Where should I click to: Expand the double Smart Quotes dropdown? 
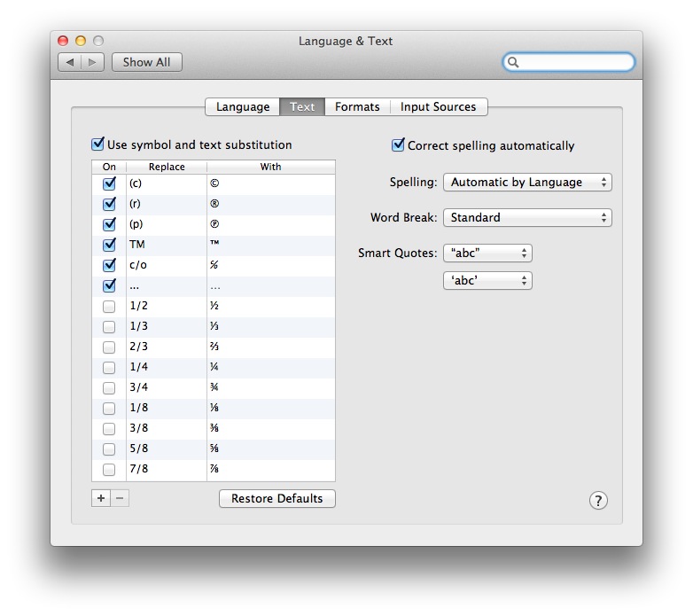[487, 253]
